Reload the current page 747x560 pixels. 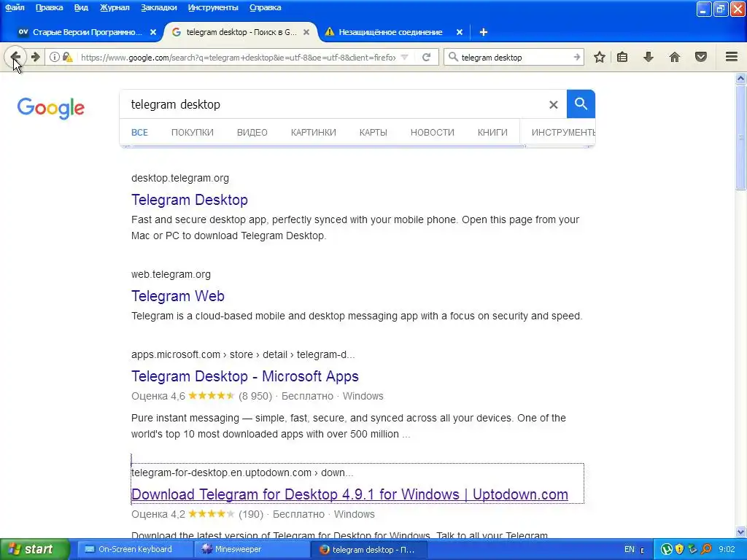click(x=426, y=57)
